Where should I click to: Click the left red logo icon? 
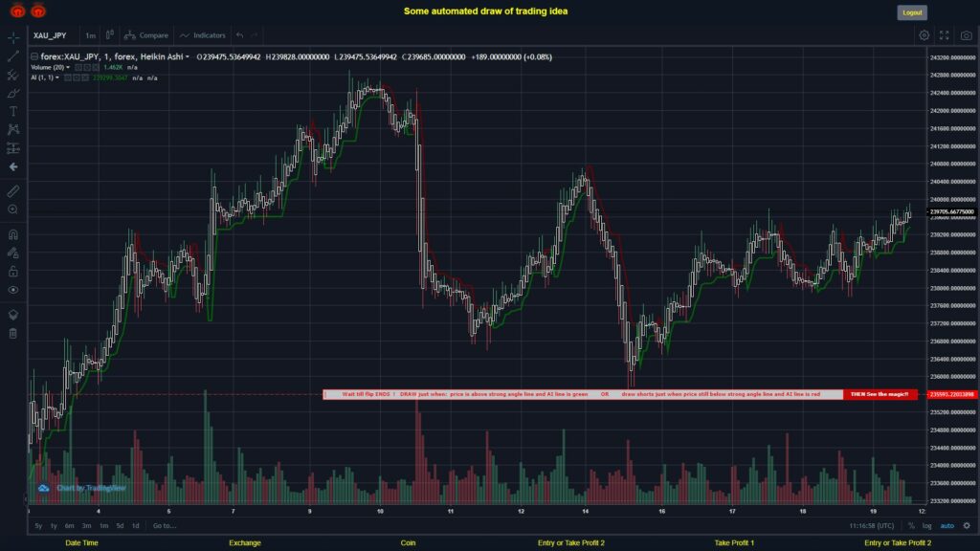click(x=17, y=11)
